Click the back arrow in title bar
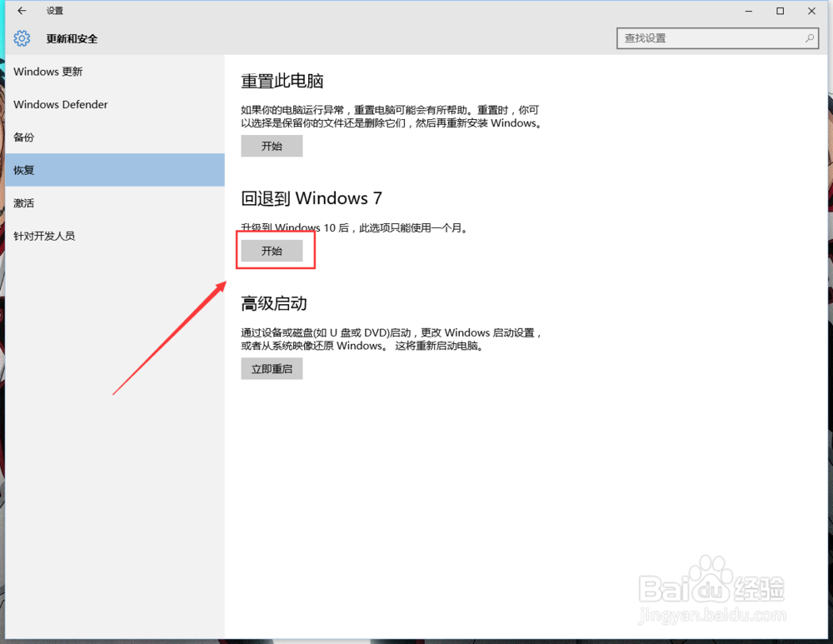Viewport: 833px width, 644px height. point(22,11)
